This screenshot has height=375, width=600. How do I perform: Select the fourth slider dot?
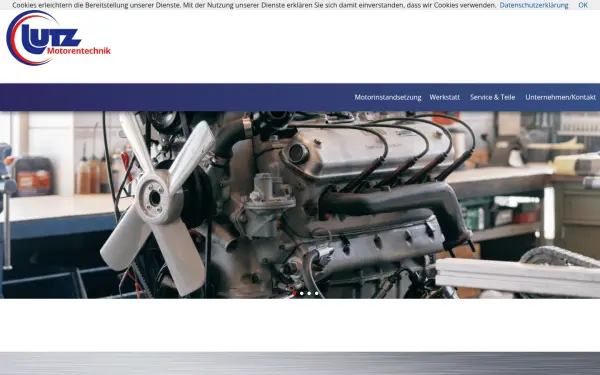coord(316,293)
